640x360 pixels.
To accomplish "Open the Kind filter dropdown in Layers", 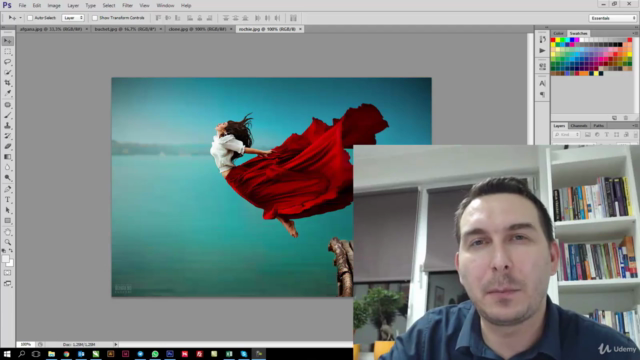I will pyautogui.click(x=567, y=135).
